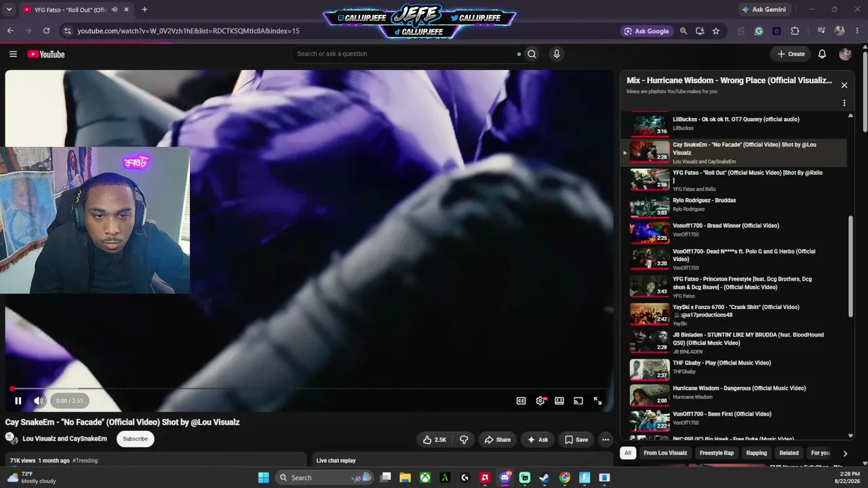This screenshot has height=488, width=868.
Task: Switch to theater mode
Action: point(559,401)
